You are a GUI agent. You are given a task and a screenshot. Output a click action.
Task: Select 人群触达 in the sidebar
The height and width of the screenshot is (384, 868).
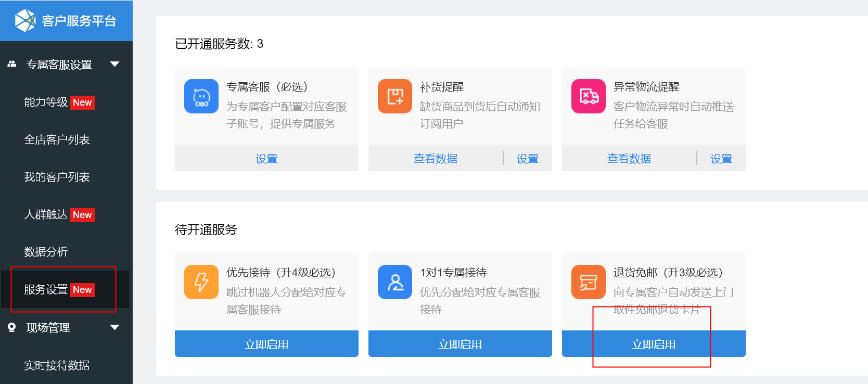(46, 214)
